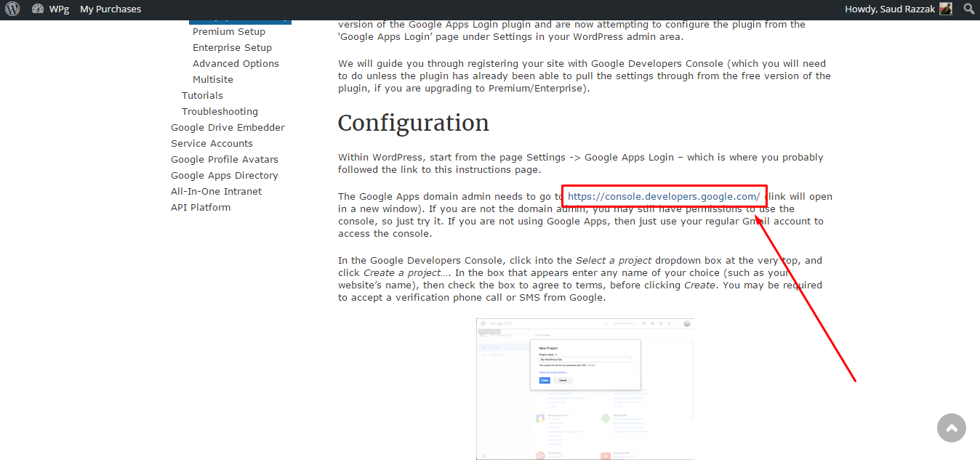This screenshot has height=462, width=980.
Task: Select Advanced Options in sidebar
Action: pyautogui.click(x=236, y=63)
